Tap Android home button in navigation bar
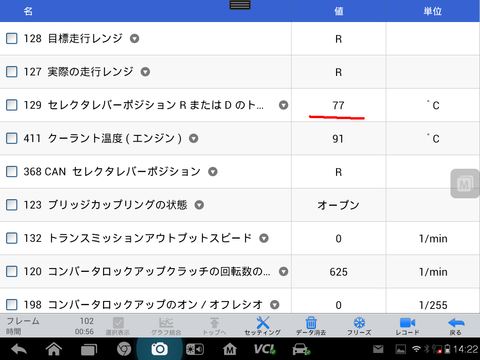This screenshot has height=360, width=480. click(x=54, y=349)
